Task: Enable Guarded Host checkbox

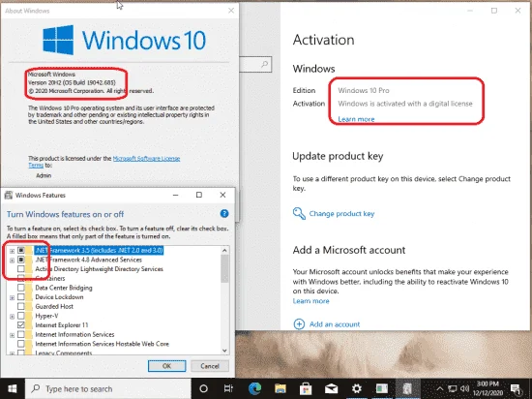Action: [21, 306]
